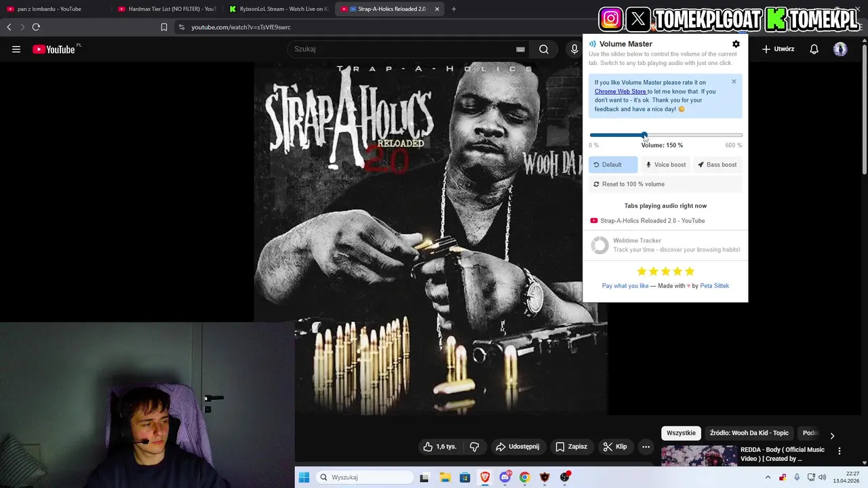The image size is (868, 488).
Task: Open Task View on taskbar
Action: click(x=425, y=477)
